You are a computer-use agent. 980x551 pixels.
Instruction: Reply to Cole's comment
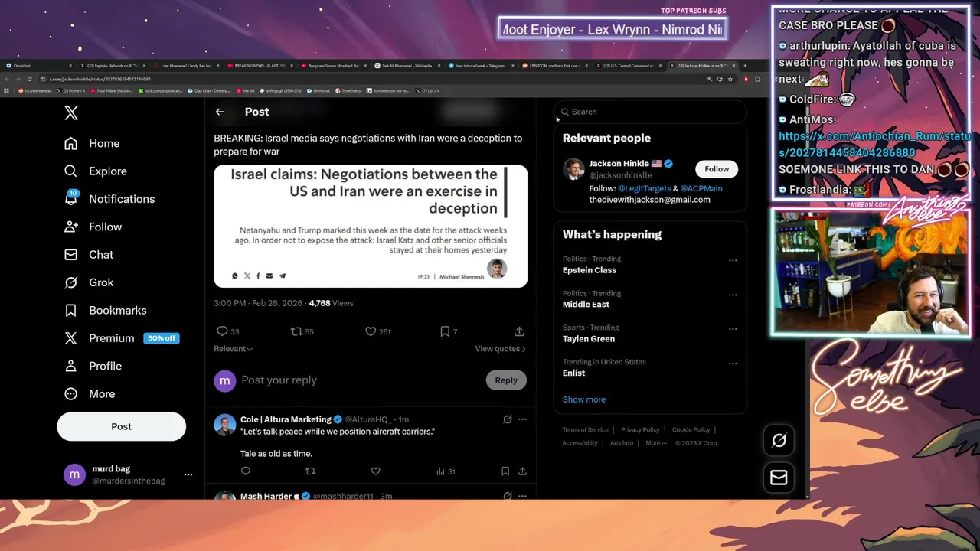(x=246, y=471)
